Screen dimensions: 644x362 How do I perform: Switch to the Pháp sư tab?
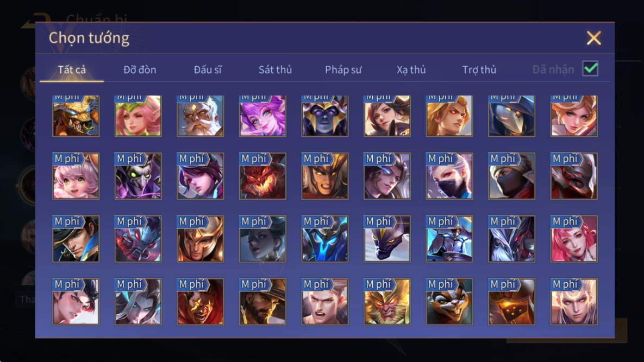tap(343, 69)
